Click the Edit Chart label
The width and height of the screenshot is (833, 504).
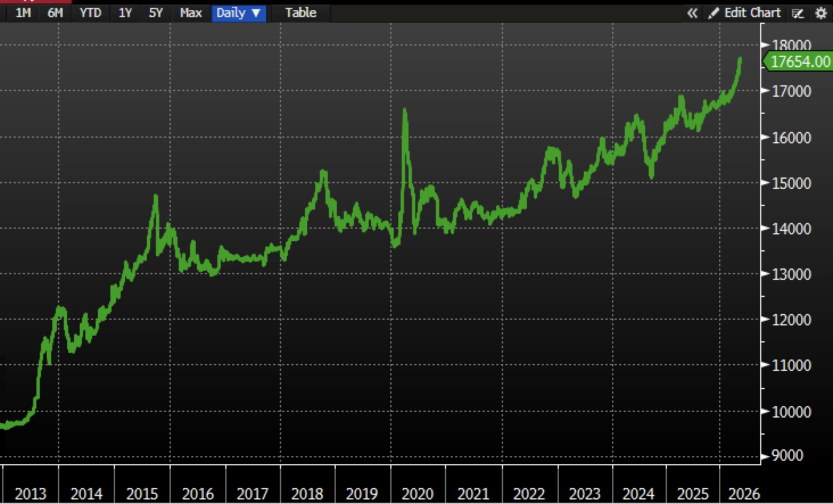[752, 13]
